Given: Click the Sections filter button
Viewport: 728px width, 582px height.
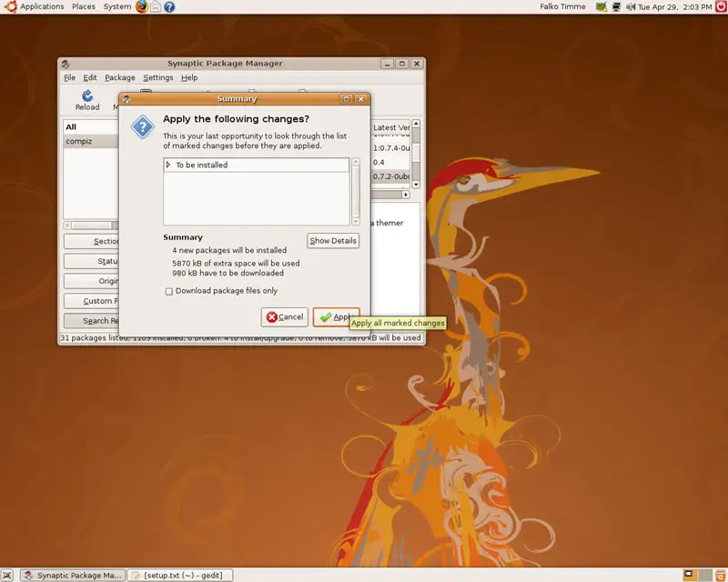Looking at the screenshot, I should tap(92, 241).
